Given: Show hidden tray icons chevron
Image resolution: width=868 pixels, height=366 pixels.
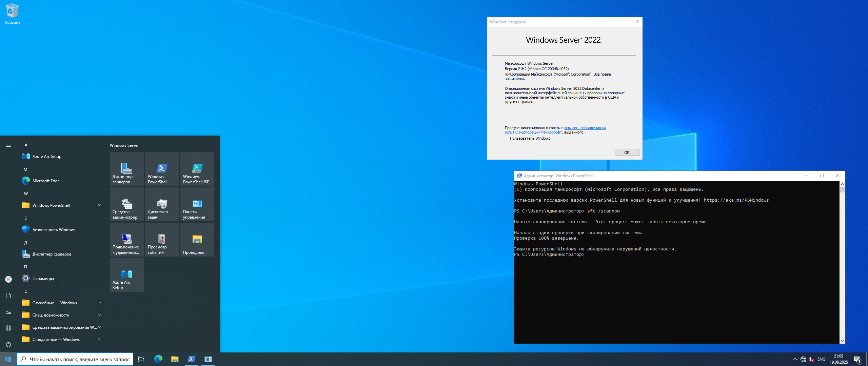Looking at the screenshot, I should click(x=795, y=359).
